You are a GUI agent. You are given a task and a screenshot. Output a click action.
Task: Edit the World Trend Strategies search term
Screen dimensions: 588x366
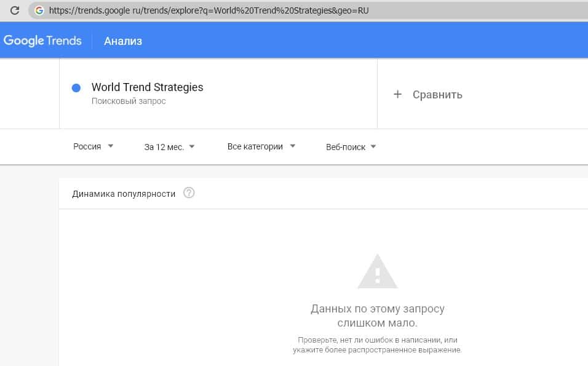click(x=147, y=87)
